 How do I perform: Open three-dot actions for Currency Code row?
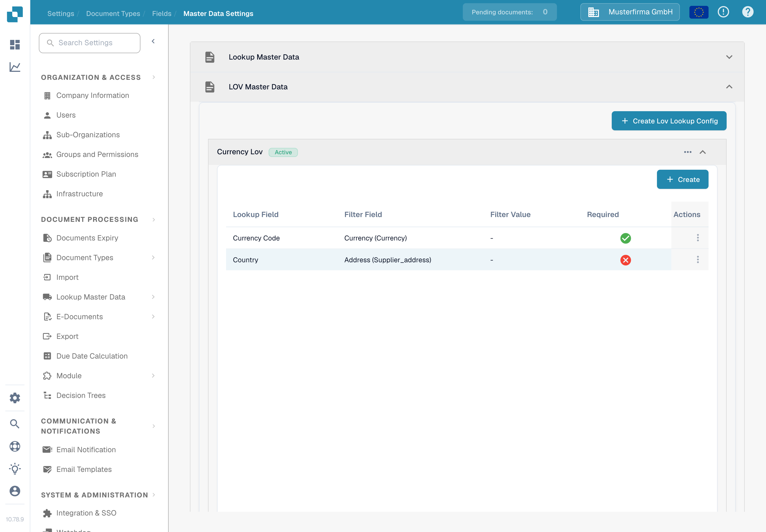698,238
